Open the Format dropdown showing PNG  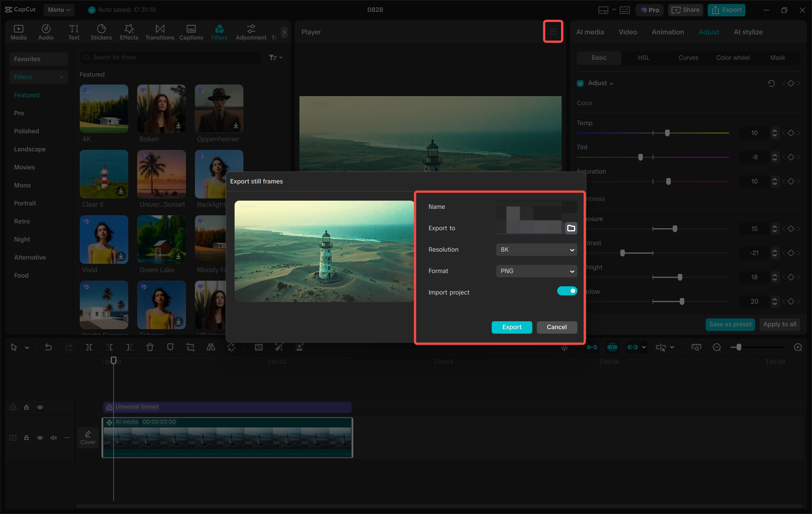click(x=536, y=271)
